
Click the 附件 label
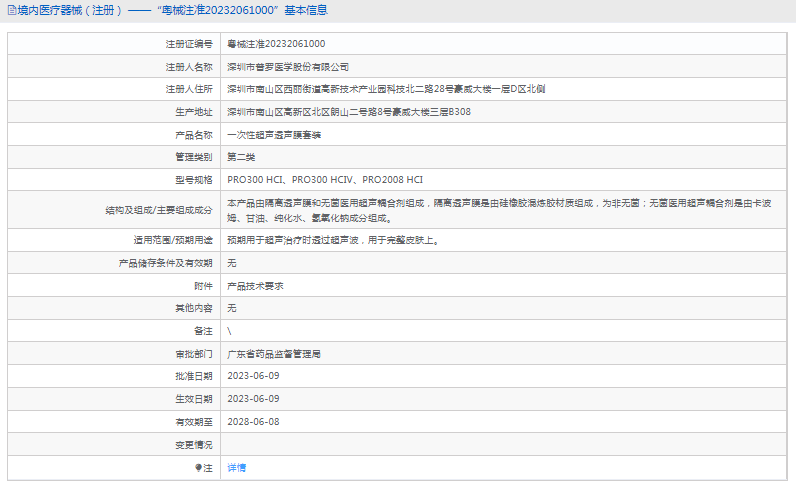pyautogui.click(x=204, y=286)
